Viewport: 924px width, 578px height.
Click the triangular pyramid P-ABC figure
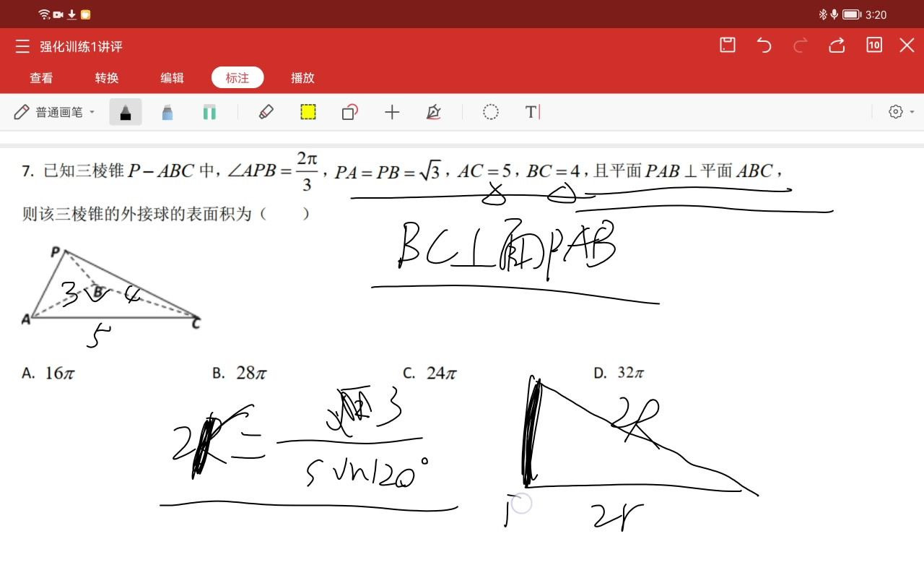point(110,287)
